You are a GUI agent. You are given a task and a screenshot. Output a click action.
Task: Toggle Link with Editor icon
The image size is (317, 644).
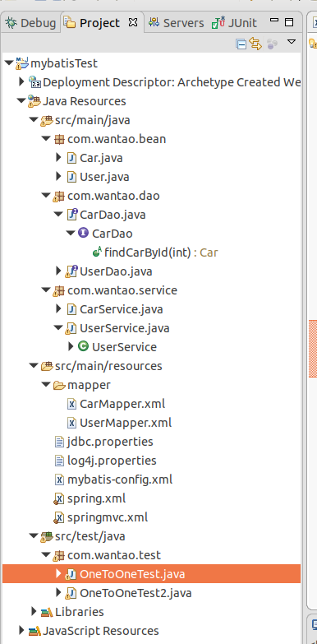(x=255, y=44)
